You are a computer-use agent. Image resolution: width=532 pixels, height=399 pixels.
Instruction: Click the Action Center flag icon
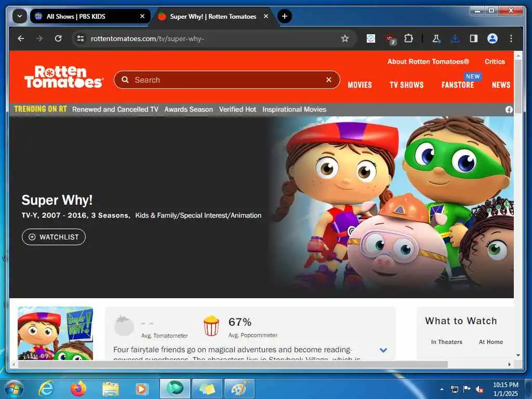(x=467, y=389)
